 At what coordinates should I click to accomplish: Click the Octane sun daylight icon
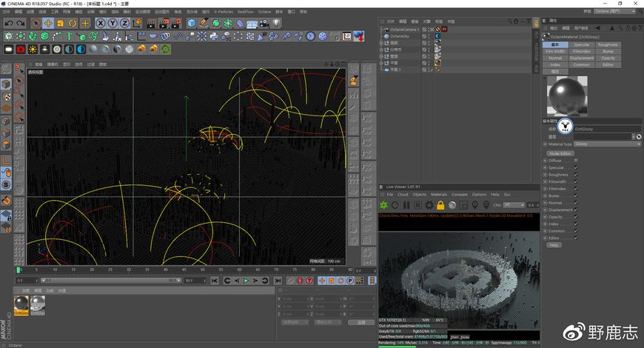pyautogui.click(x=33, y=50)
